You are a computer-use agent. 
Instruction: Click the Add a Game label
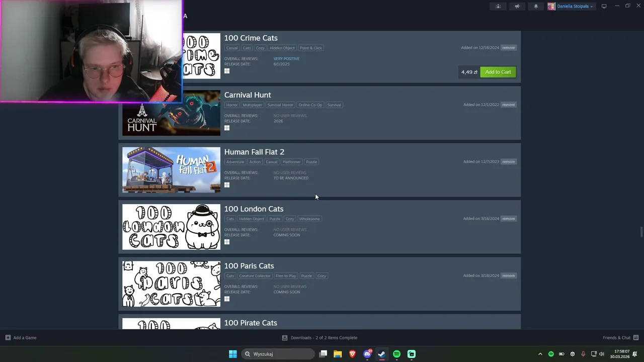(x=25, y=338)
